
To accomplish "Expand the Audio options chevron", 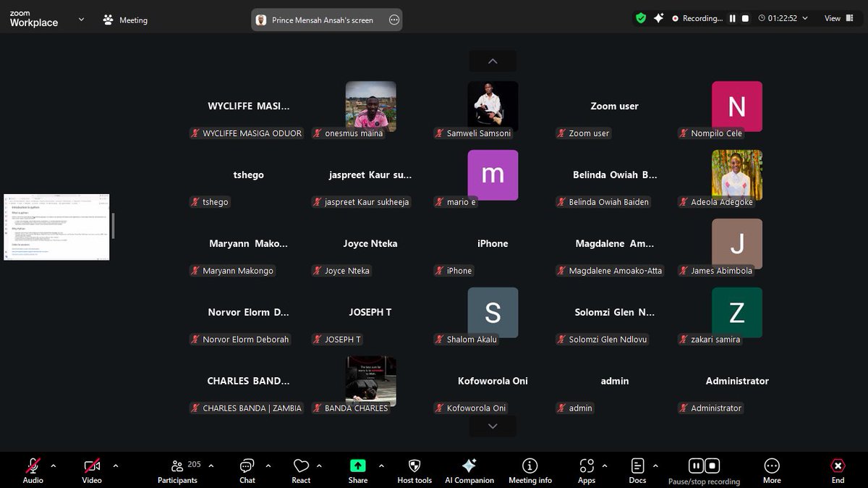I will click(53, 466).
